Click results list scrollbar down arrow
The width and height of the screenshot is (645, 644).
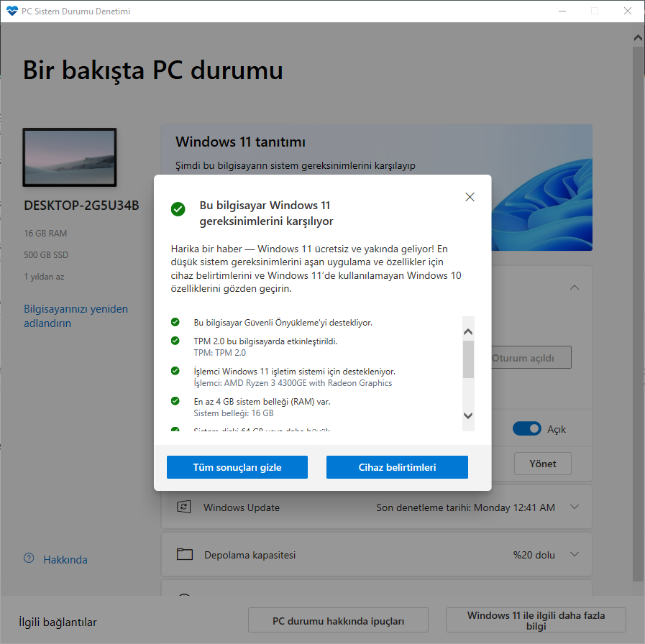pyautogui.click(x=468, y=415)
